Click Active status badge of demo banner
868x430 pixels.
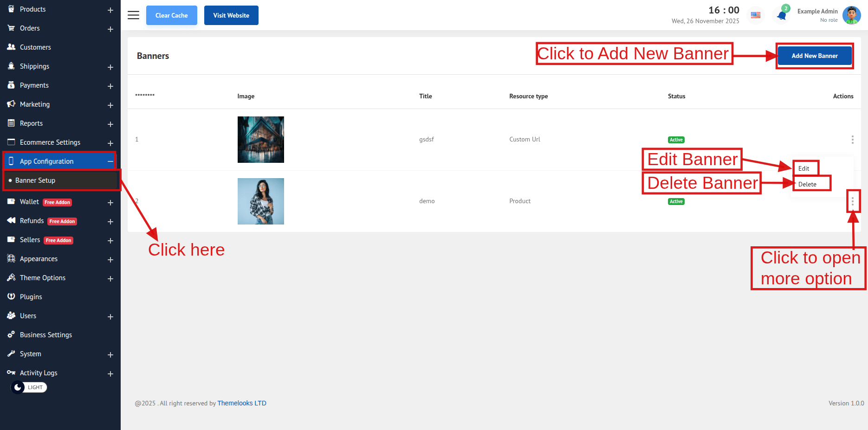coord(676,201)
